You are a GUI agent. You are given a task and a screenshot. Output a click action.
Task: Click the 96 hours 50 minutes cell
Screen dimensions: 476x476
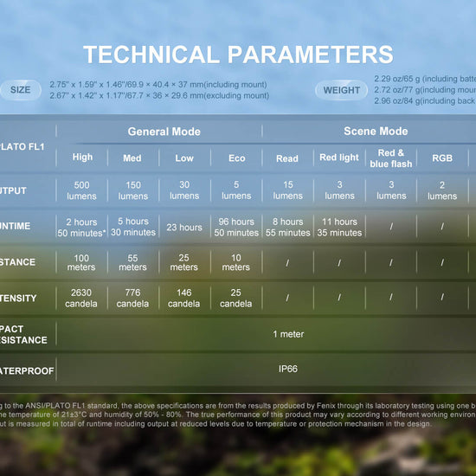point(236,227)
